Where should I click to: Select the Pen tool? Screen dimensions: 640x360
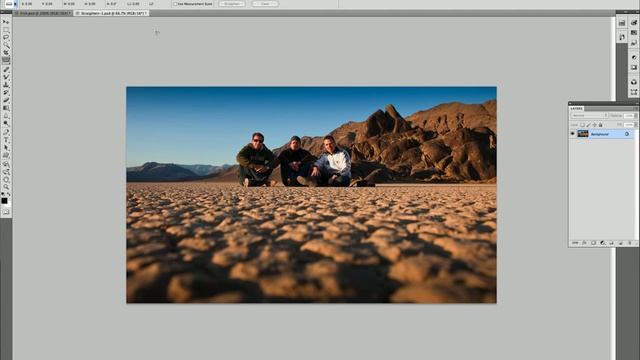point(6,132)
